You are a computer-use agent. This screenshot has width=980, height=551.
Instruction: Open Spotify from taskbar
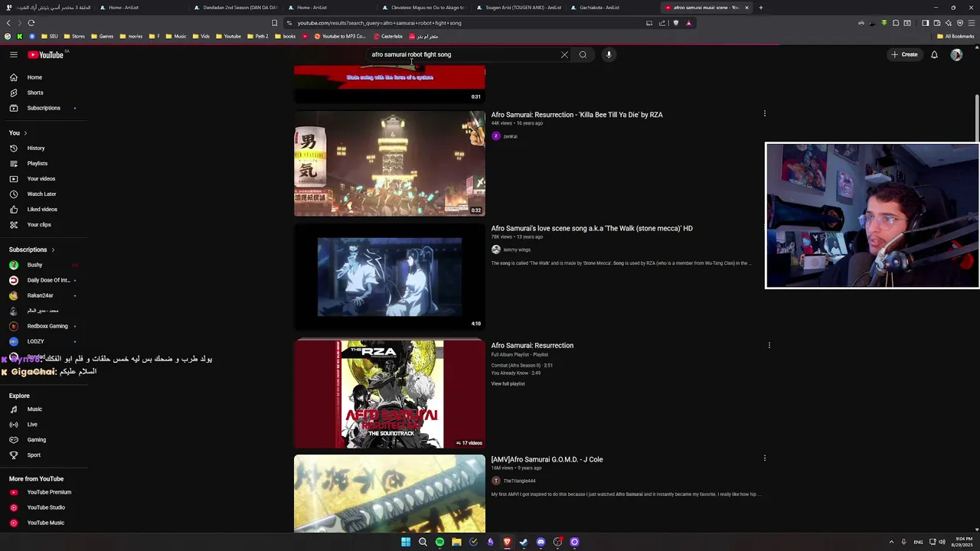[439, 542]
